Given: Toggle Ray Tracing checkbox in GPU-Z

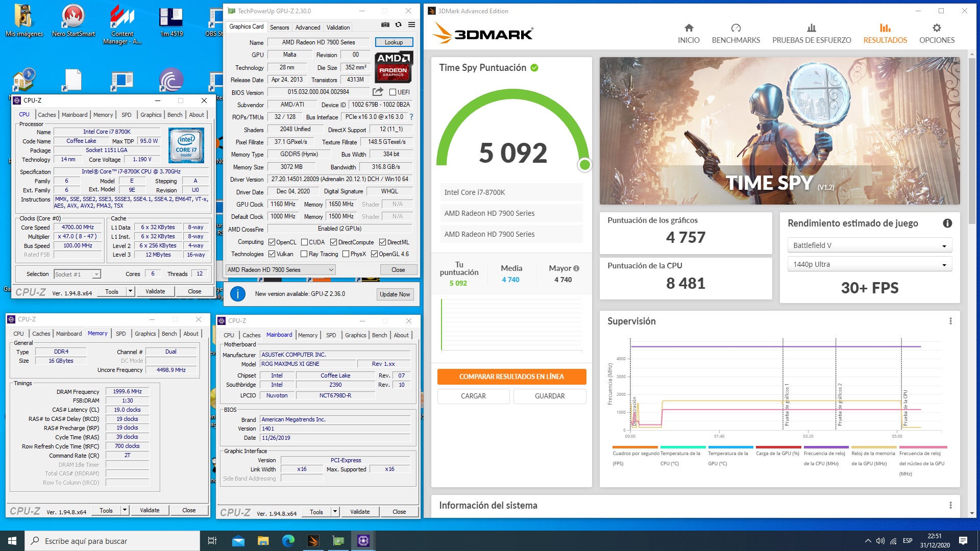Looking at the screenshot, I should (304, 254).
